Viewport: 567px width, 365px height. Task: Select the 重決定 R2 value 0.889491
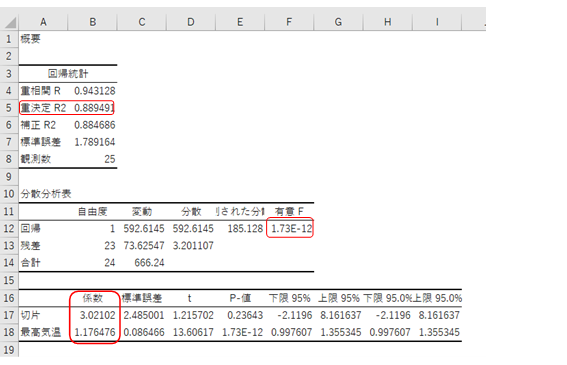[x=94, y=108]
